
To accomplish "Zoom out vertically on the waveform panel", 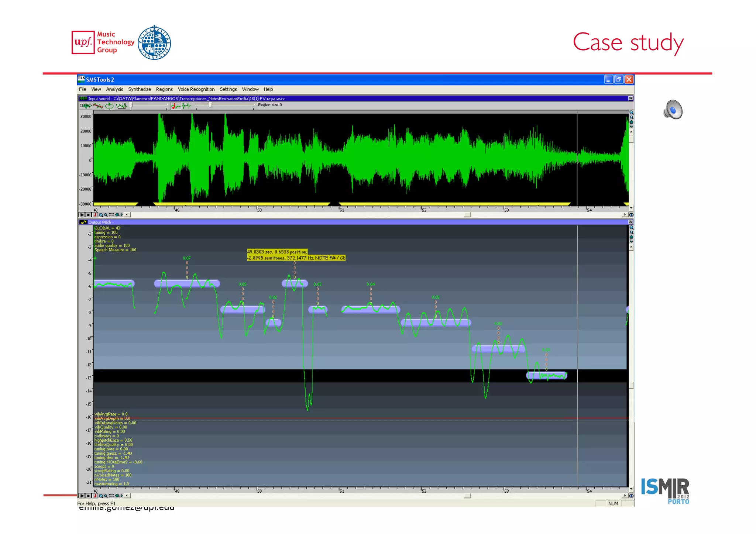I will pos(631,117).
